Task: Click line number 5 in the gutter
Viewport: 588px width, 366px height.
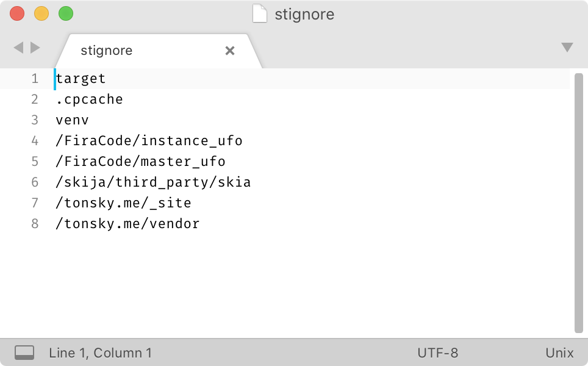Action: pyautogui.click(x=35, y=162)
